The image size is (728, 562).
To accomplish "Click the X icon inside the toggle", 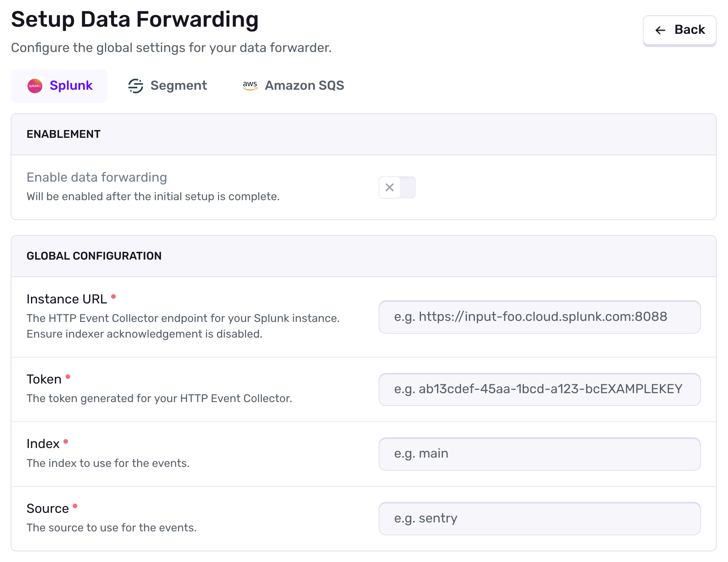I will (x=389, y=187).
